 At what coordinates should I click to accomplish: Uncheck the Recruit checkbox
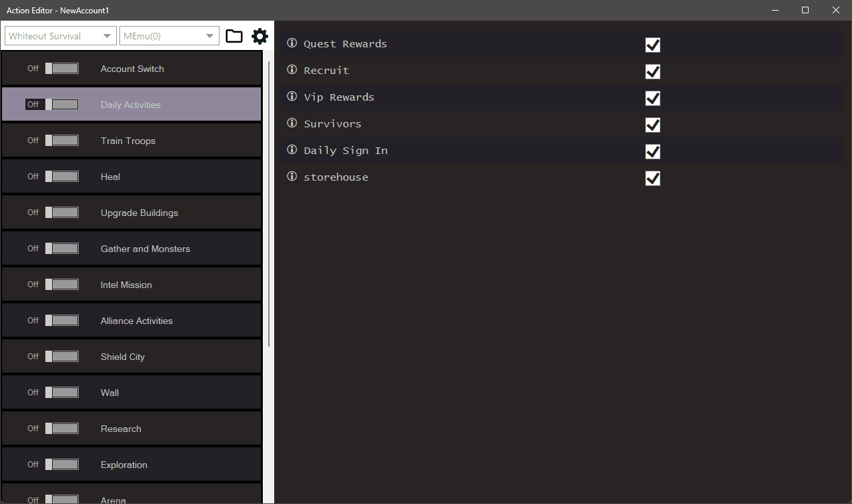pos(653,71)
